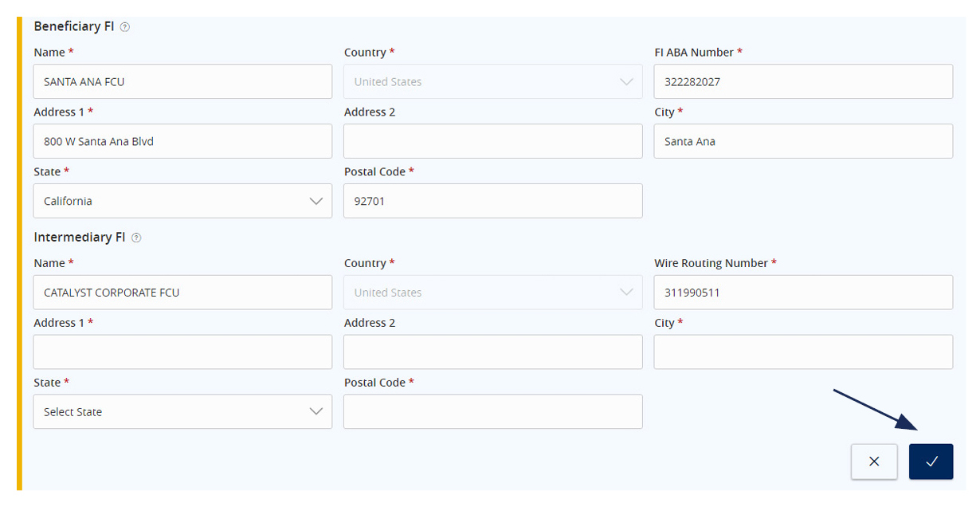Viewport: 980px width, 507px height.
Task: Open the Intermediary FI help tooltip
Action: pyautogui.click(x=135, y=238)
